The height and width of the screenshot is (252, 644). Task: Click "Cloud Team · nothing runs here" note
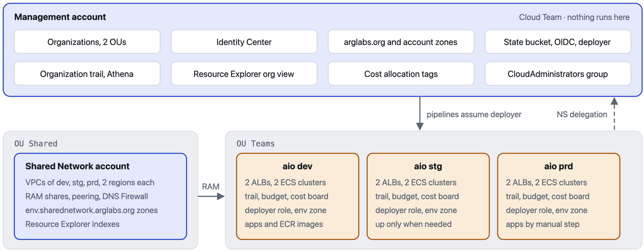[574, 17]
